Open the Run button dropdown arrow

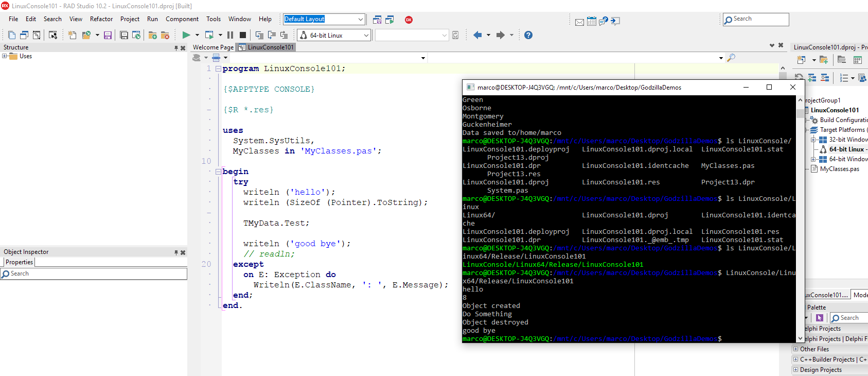(x=197, y=35)
